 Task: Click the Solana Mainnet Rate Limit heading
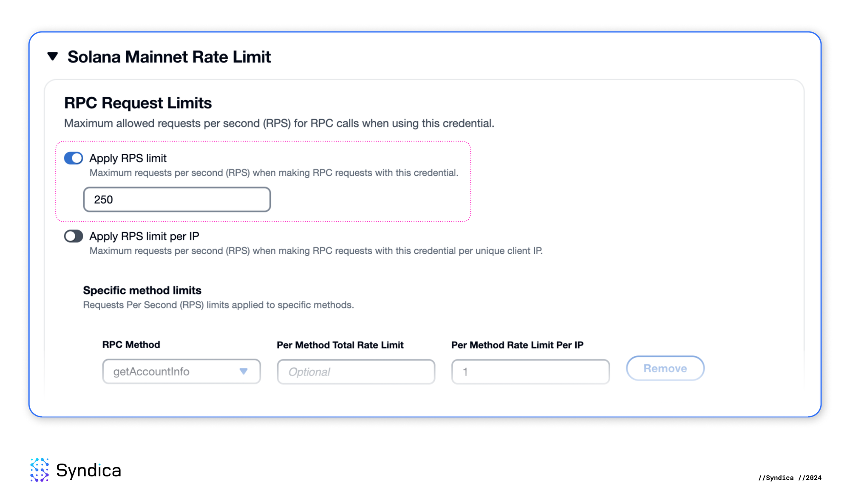[170, 56]
